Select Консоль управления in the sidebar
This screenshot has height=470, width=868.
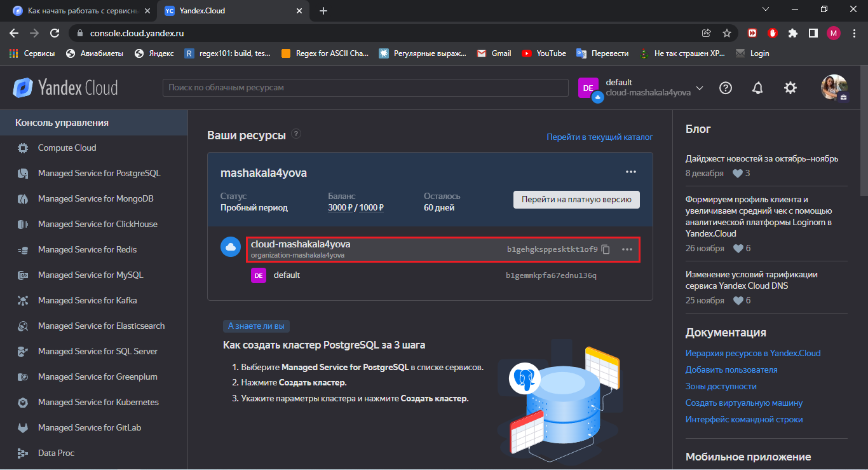click(x=94, y=123)
